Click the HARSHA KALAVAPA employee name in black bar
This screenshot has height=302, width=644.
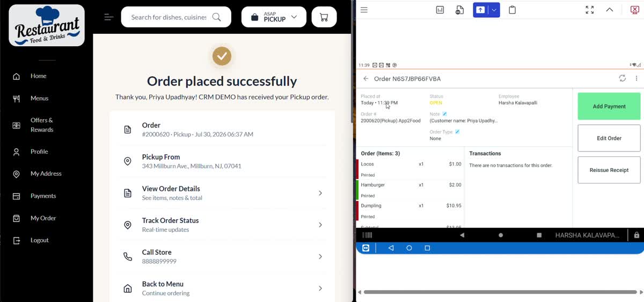[x=587, y=235]
